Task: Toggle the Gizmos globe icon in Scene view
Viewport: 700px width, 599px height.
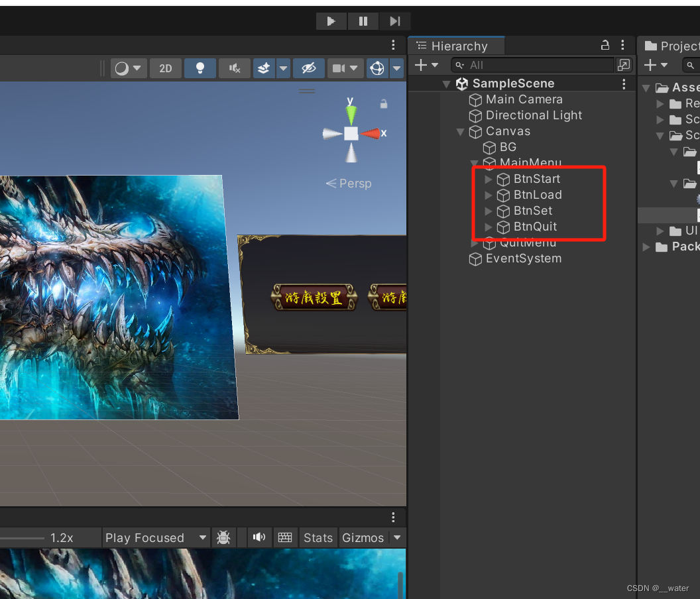Action: 377,68
